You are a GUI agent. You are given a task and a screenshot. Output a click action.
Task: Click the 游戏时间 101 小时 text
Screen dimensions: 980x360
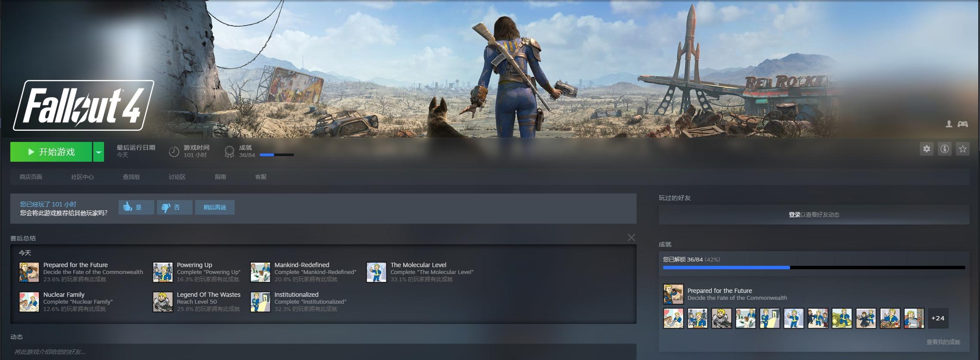coord(196,151)
